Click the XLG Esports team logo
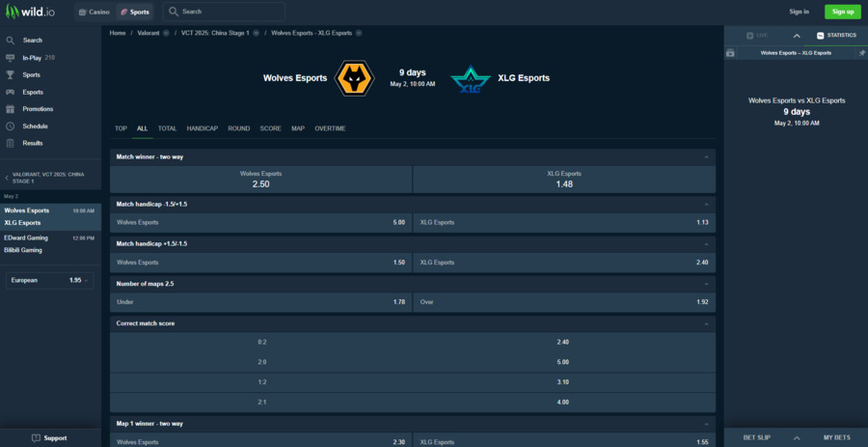The image size is (868, 447). [471, 79]
